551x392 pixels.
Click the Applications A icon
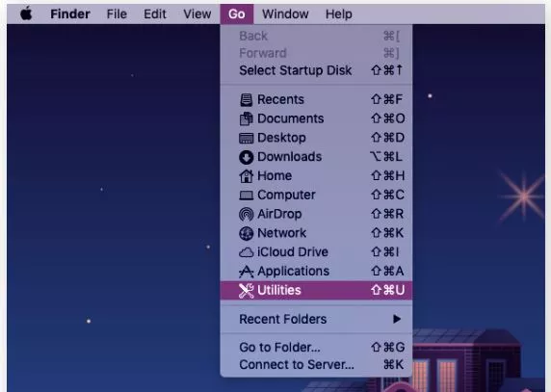[x=246, y=272]
